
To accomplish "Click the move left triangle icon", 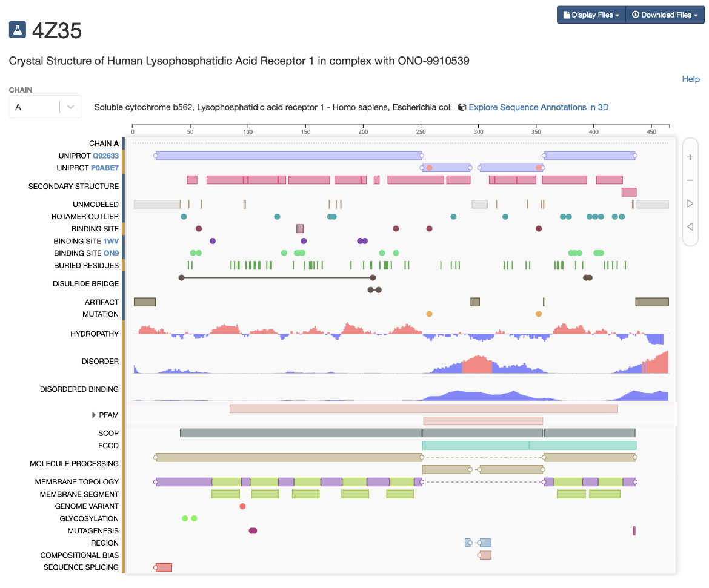I will coord(690,226).
